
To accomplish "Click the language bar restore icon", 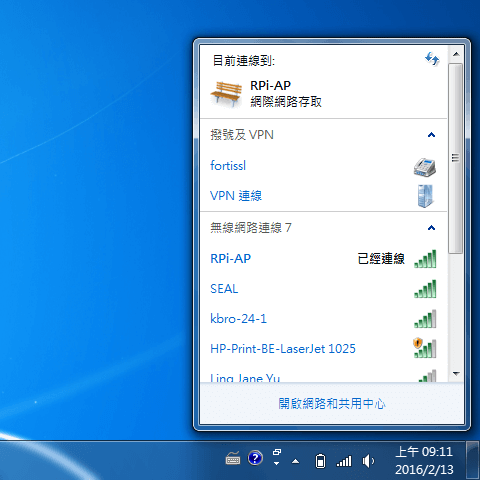I will tap(277, 452).
